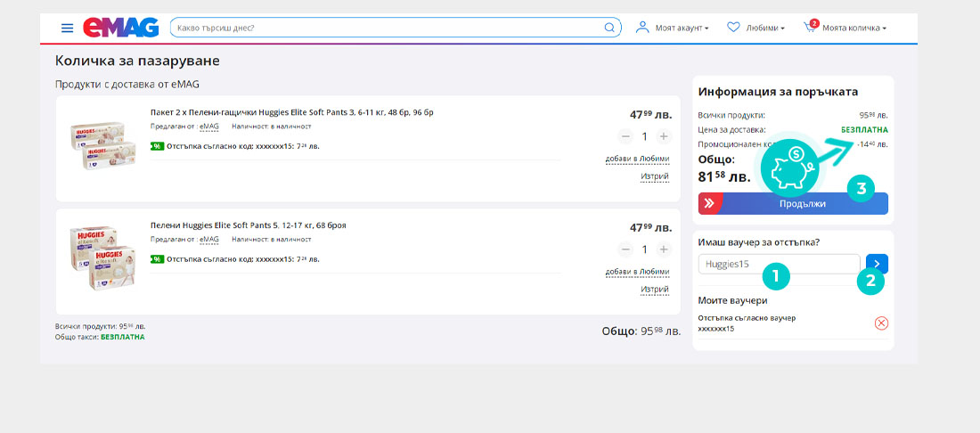Click the 'Количка за пазаруване' heading
The width and height of the screenshot is (980, 433).
coord(137,61)
